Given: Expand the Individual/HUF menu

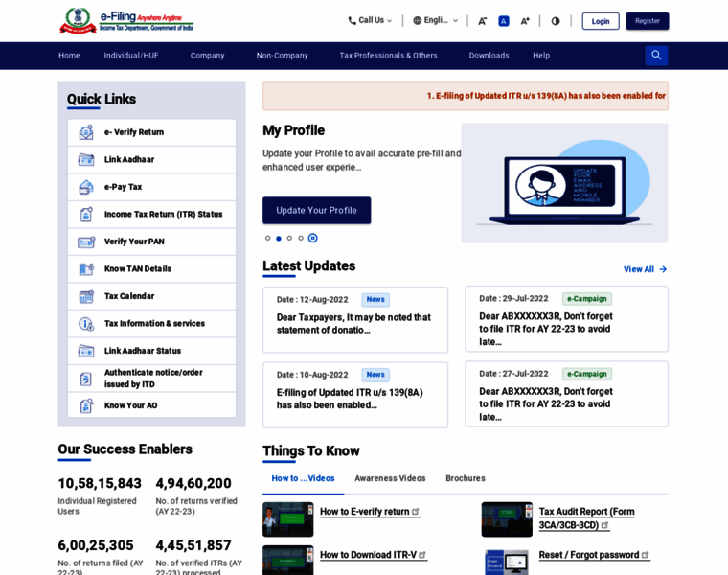Looking at the screenshot, I should [x=131, y=56].
